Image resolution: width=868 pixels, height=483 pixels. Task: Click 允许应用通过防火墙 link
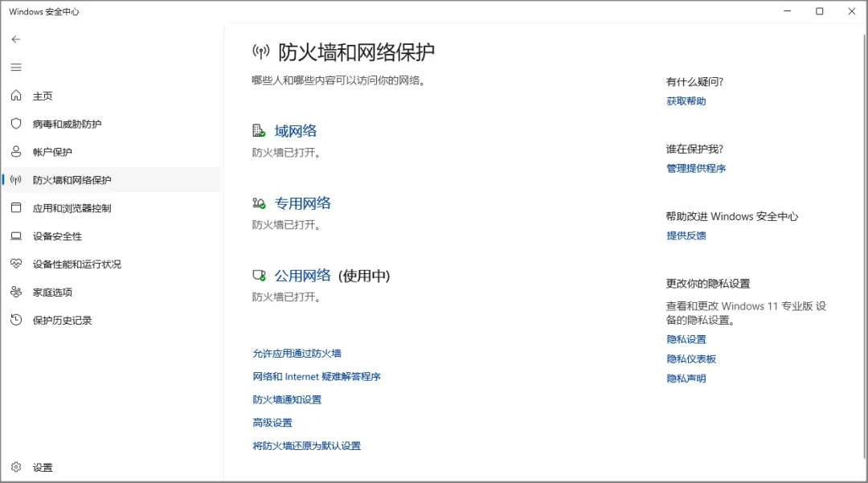(297, 354)
